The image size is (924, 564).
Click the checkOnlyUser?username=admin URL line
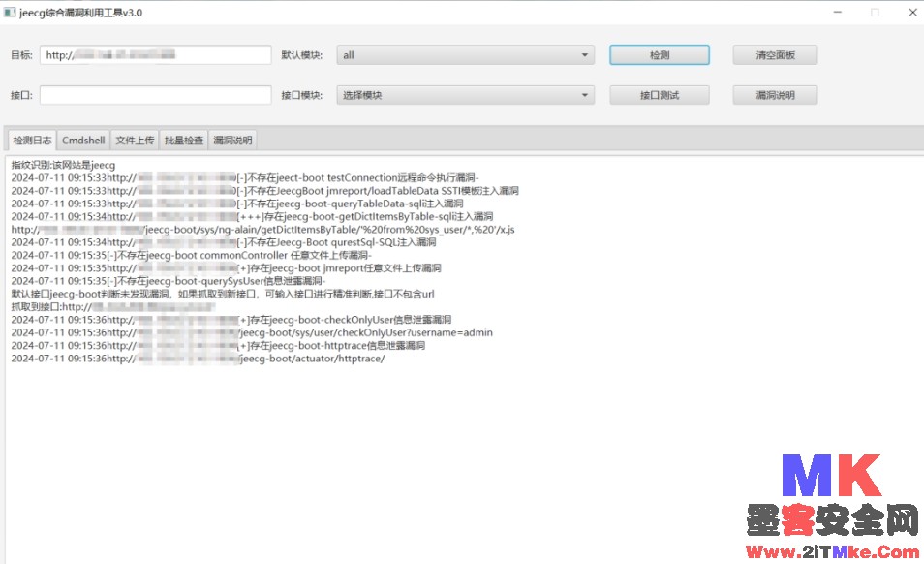[x=252, y=333]
